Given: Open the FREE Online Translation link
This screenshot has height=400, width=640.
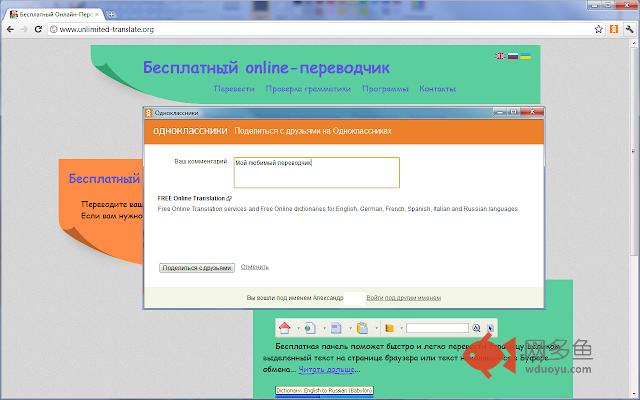Looking at the screenshot, I should [x=195, y=198].
